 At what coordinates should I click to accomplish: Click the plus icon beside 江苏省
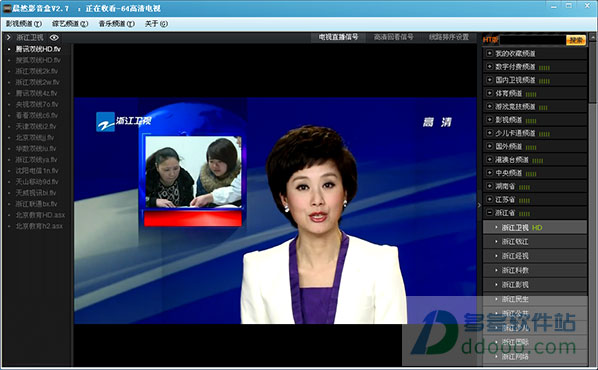click(x=489, y=199)
